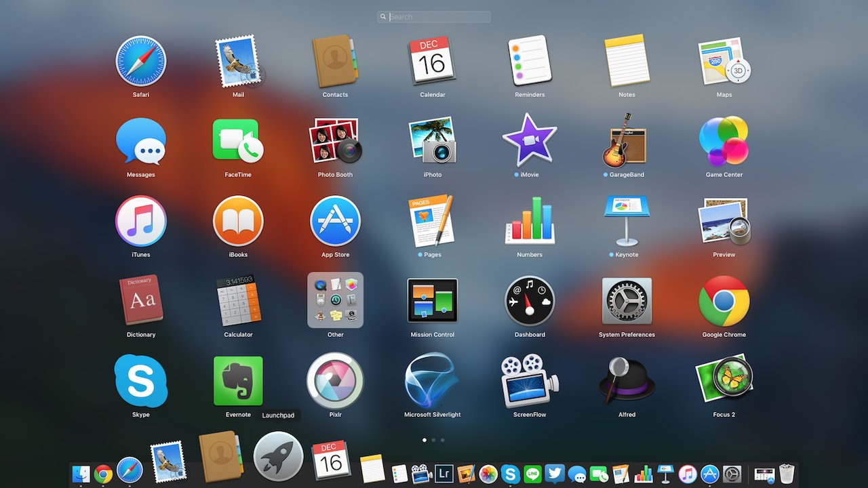Launch Reminders from the Launchpad grid
The height and width of the screenshot is (488, 868).
pos(530,61)
